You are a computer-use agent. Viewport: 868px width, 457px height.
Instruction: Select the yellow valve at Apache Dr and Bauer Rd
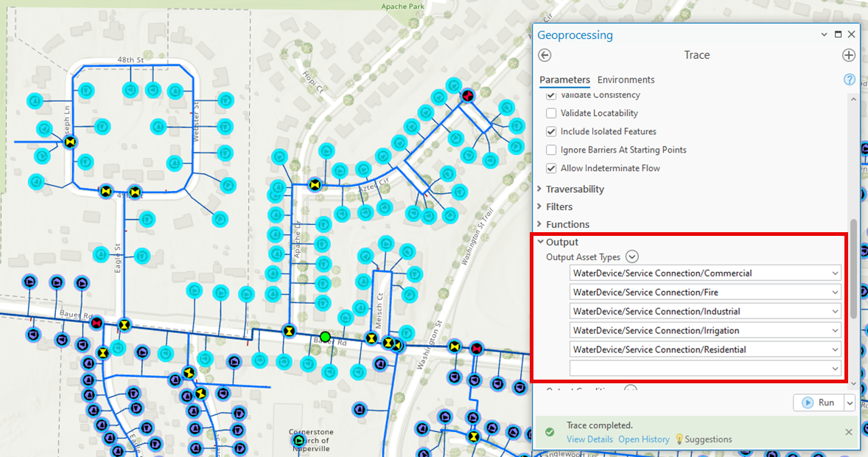pyautogui.click(x=288, y=331)
